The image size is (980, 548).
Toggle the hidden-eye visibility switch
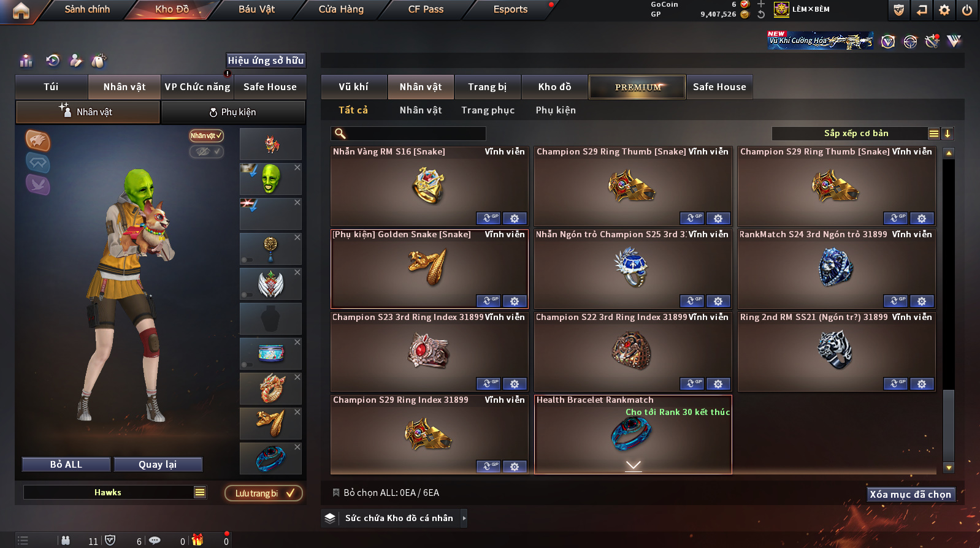click(x=207, y=151)
